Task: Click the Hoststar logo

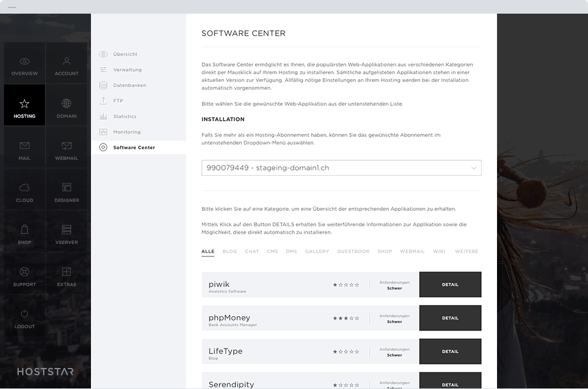Action: [45, 372]
